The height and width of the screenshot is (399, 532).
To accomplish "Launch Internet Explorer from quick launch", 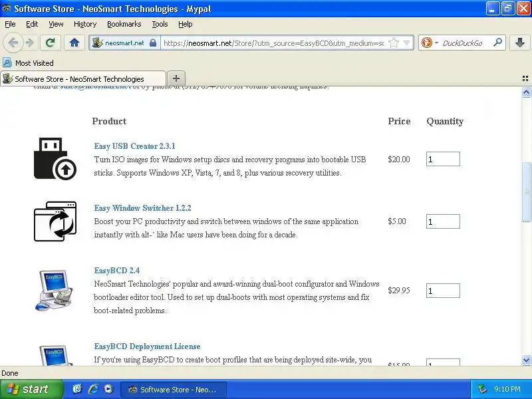I will 93,389.
